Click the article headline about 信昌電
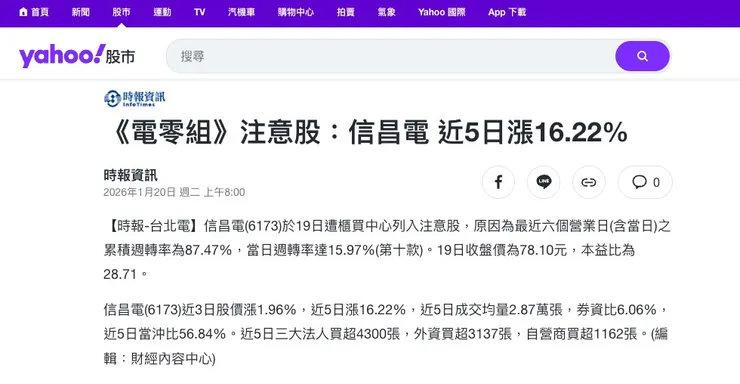Viewport: 740px width, 384px height. pos(367,132)
